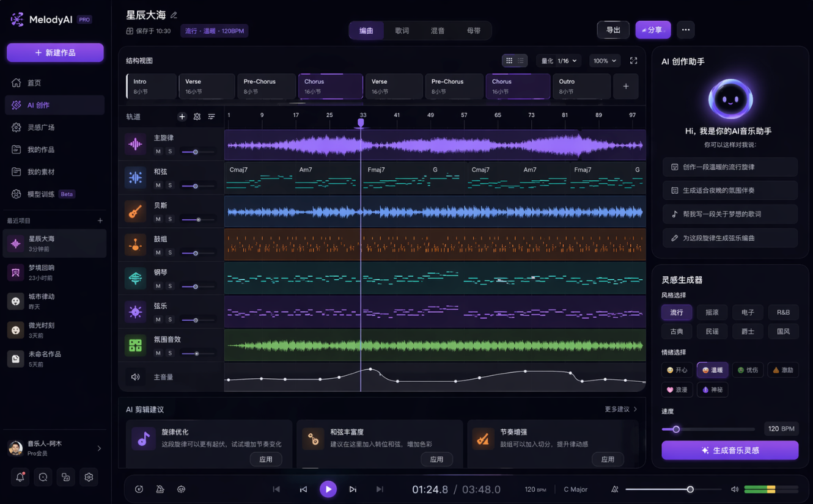Open 灵感广场 from the sidebar

pyautogui.click(x=41, y=127)
